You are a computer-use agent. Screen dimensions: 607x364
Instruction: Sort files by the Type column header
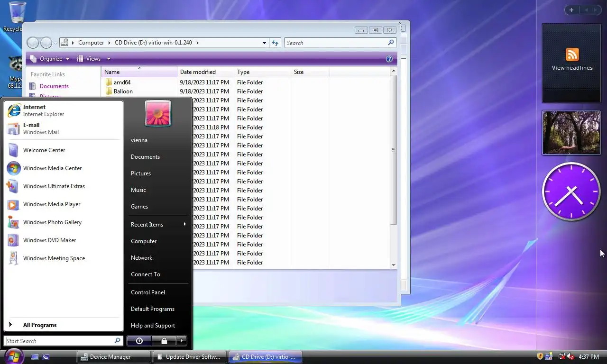(263, 72)
